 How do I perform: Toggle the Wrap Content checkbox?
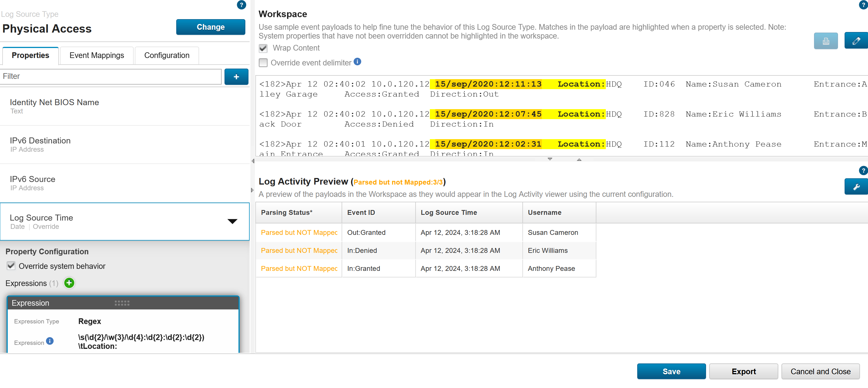(263, 48)
